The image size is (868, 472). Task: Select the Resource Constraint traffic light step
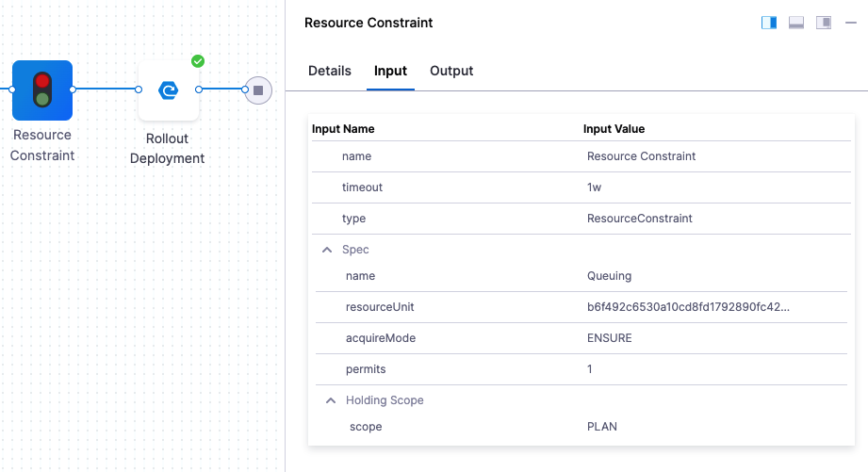[x=42, y=90]
